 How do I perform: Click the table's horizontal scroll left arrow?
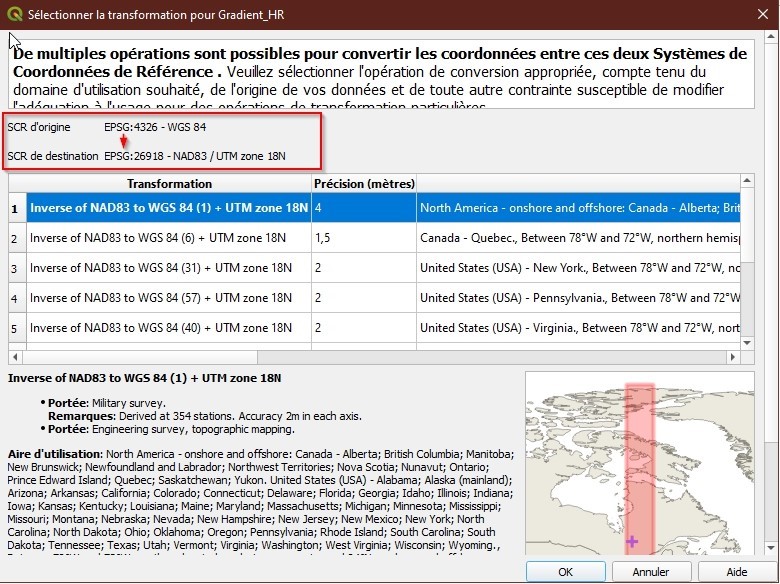(x=15, y=357)
